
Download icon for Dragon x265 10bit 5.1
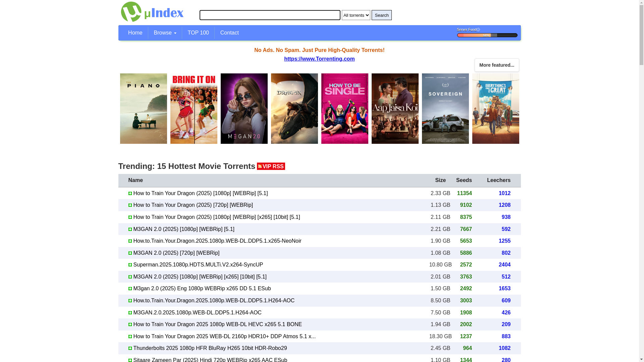[130, 217]
